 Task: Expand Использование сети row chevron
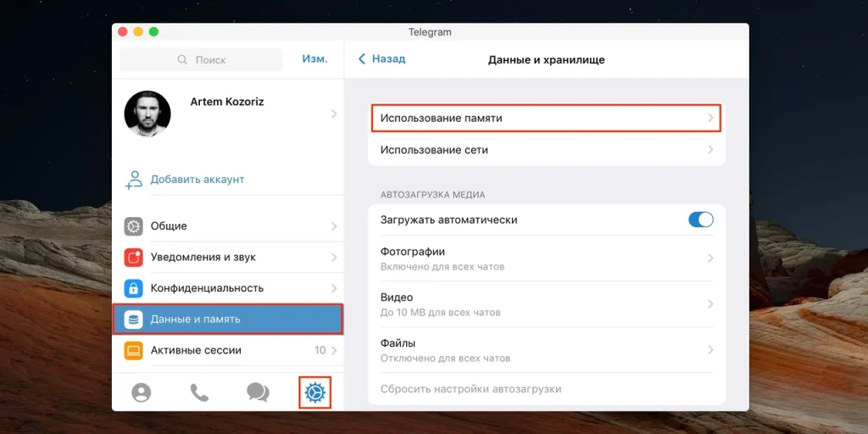click(x=711, y=150)
